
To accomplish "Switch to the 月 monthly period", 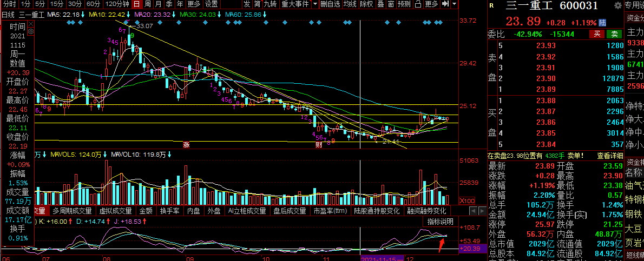I will (x=158, y=4).
